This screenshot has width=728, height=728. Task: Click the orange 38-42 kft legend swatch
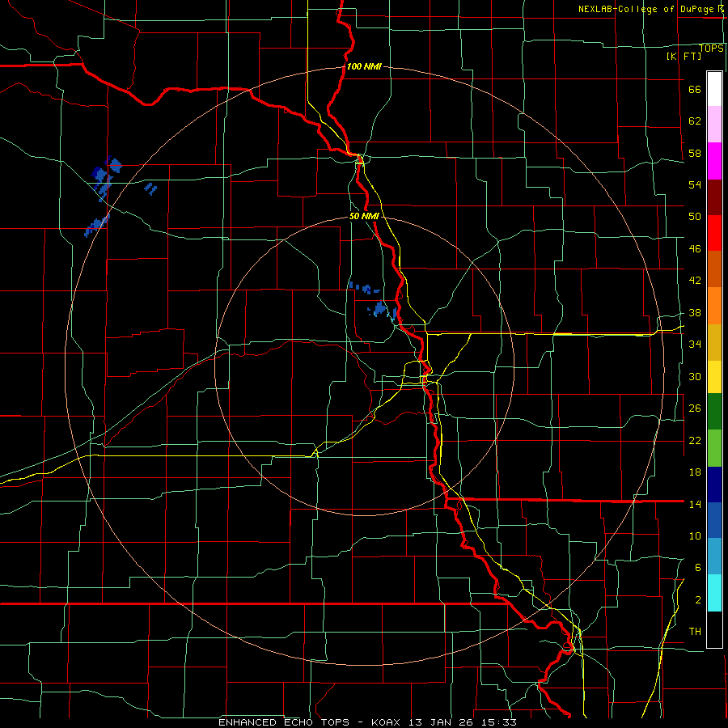pos(714,306)
